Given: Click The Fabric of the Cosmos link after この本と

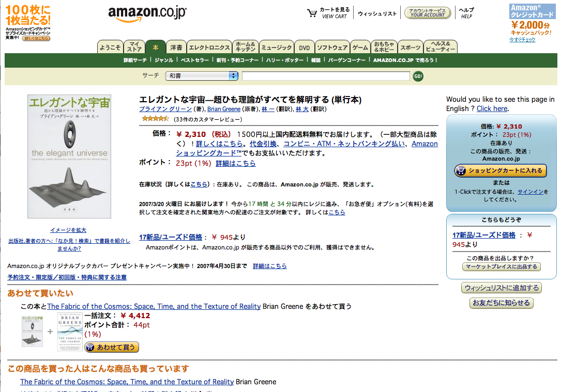Looking at the screenshot, I should click(x=154, y=306).
